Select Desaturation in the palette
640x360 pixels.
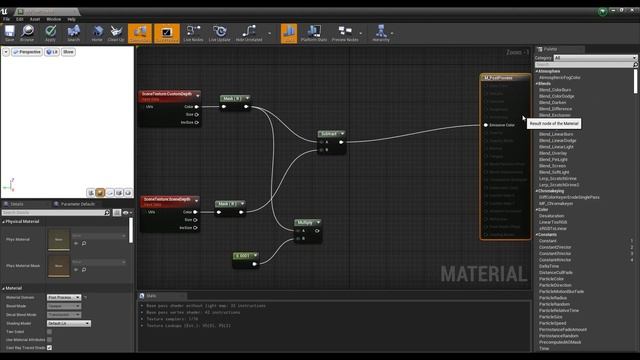pyautogui.click(x=551, y=216)
